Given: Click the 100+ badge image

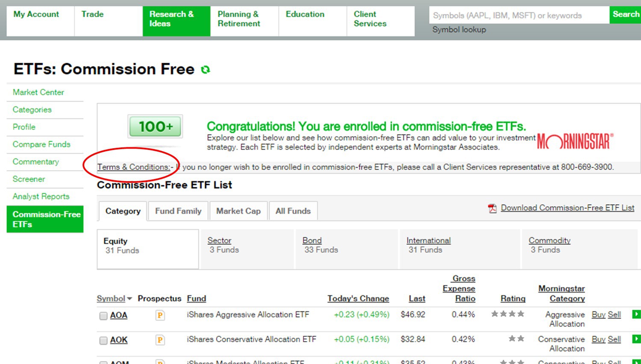Looking at the screenshot, I should coord(156,126).
